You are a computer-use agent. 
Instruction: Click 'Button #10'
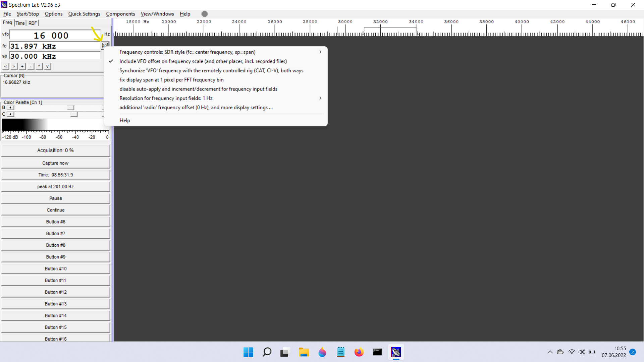click(55, 269)
